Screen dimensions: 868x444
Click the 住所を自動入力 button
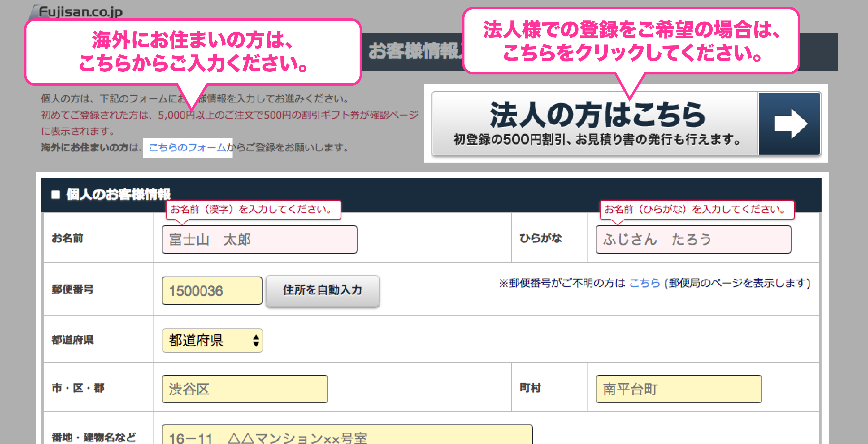322,291
